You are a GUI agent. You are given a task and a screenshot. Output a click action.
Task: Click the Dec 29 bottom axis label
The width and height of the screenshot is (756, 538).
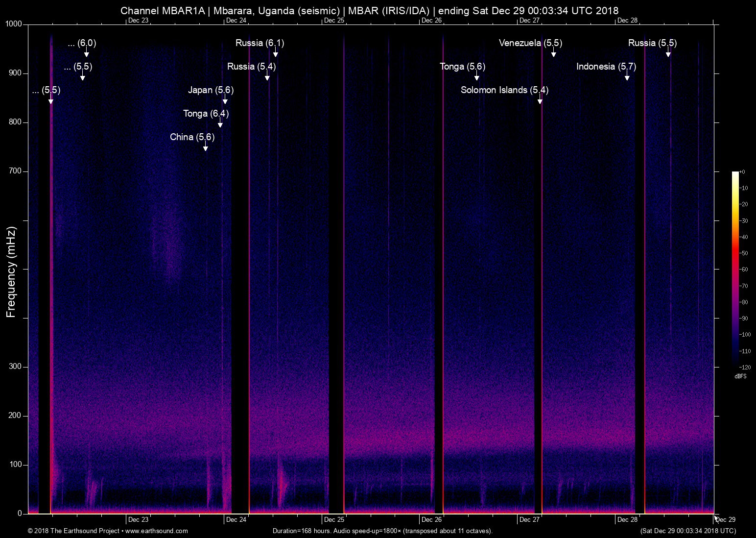tap(726, 520)
